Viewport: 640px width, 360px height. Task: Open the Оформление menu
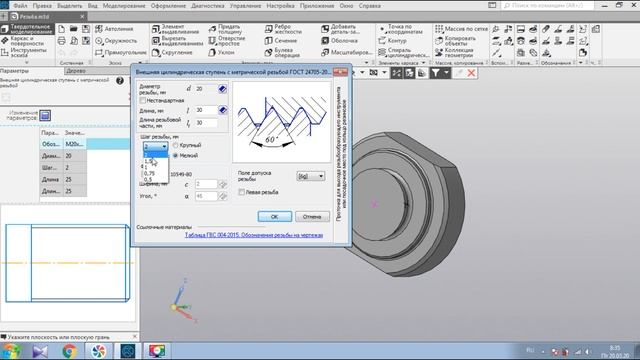click(168, 6)
